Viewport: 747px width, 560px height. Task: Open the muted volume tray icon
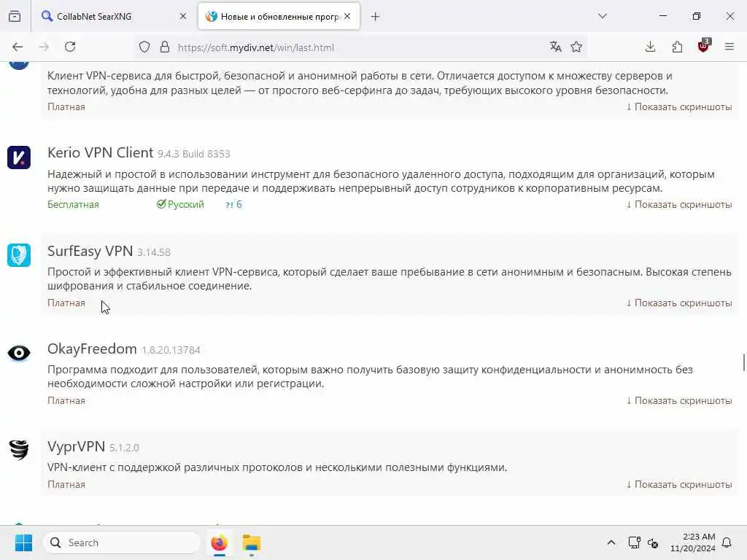[x=653, y=542]
